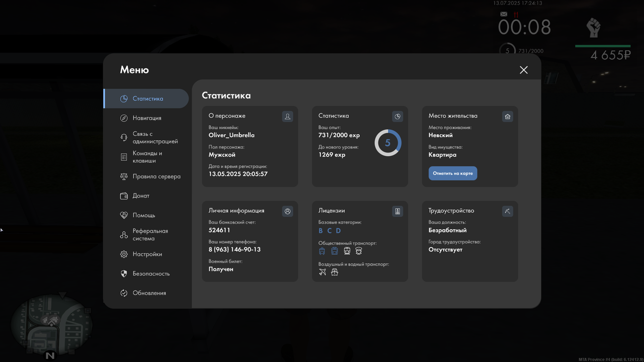
Task: Click the bus license icon under Общественный транспорт
Action: (322, 251)
